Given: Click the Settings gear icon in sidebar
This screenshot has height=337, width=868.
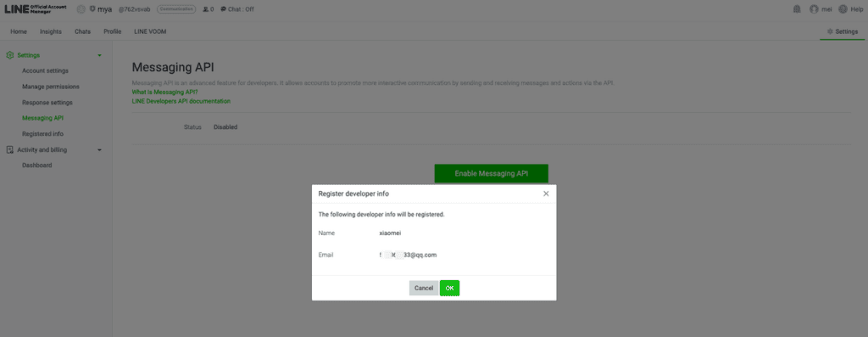Looking at the screenshot, I should (x=9, y=55).
